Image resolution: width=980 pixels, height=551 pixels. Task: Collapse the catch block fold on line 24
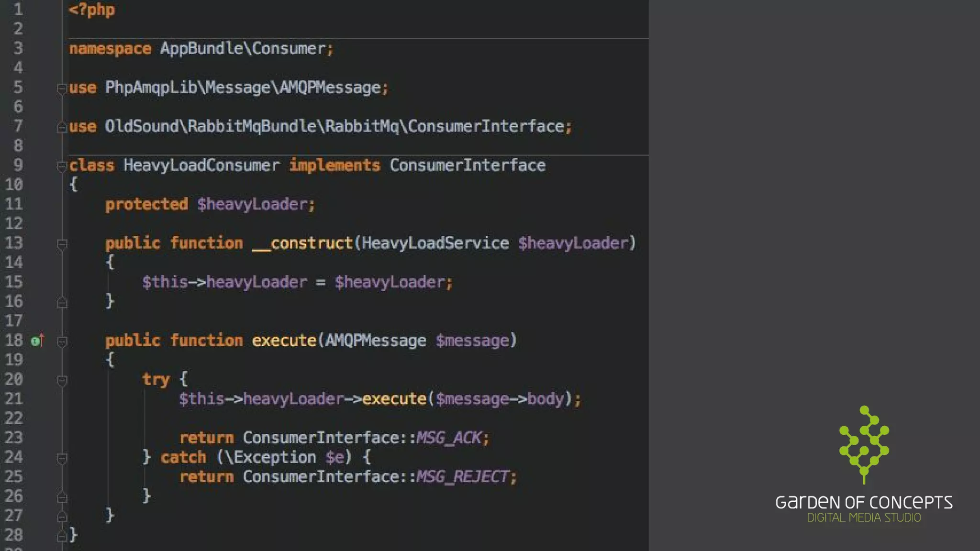coord(62,459)
